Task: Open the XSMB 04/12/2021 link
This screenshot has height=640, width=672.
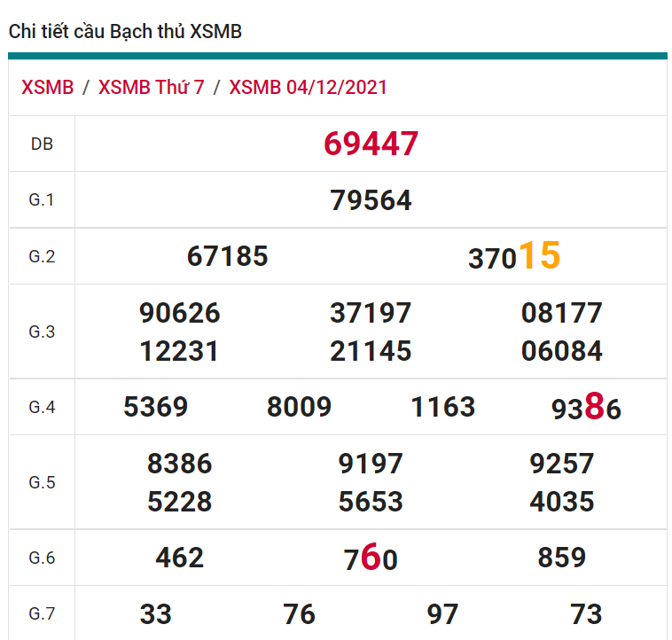Action: pos(308,87)
